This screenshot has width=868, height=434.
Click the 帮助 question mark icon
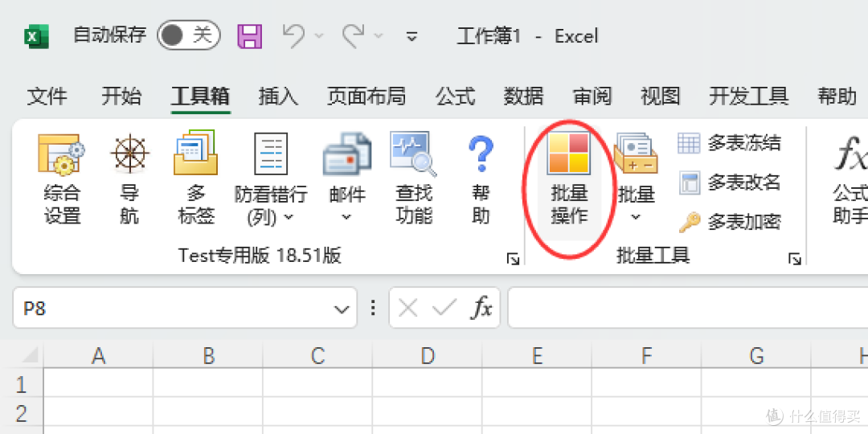tap(481, 155)
